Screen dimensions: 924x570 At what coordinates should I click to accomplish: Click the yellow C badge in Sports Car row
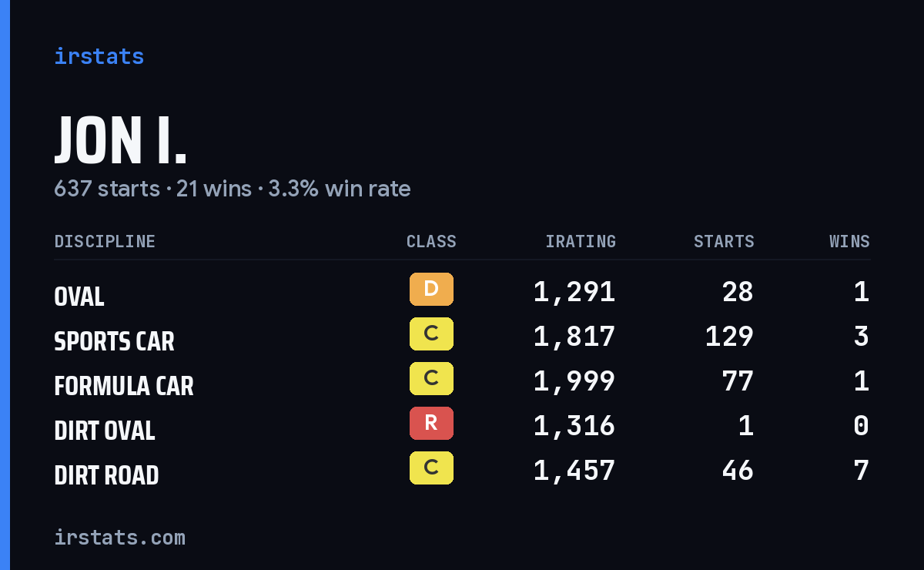coord(431,334)
